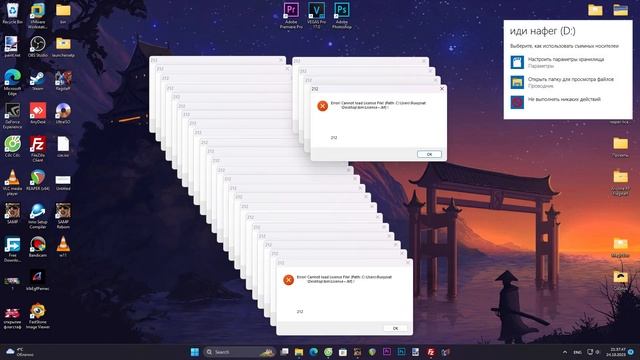Click Premiere Pro icon in taskbar
The image size is (640, 360).
387,352
